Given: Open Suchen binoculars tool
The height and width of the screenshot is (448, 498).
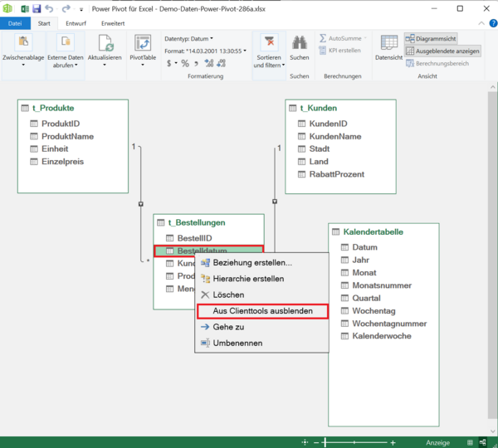Looking at the screenshot, I should click(x=299, y=43).
